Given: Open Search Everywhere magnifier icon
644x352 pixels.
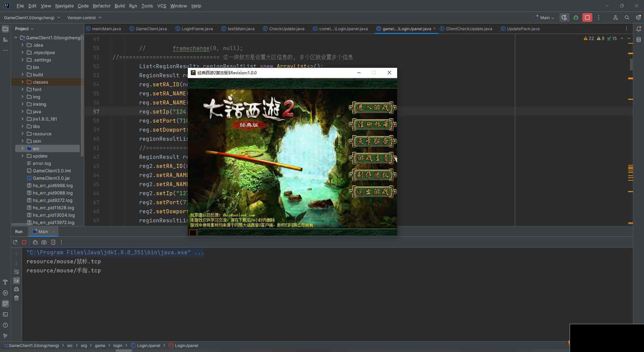Looking at the screenshot, I should 627,17.
